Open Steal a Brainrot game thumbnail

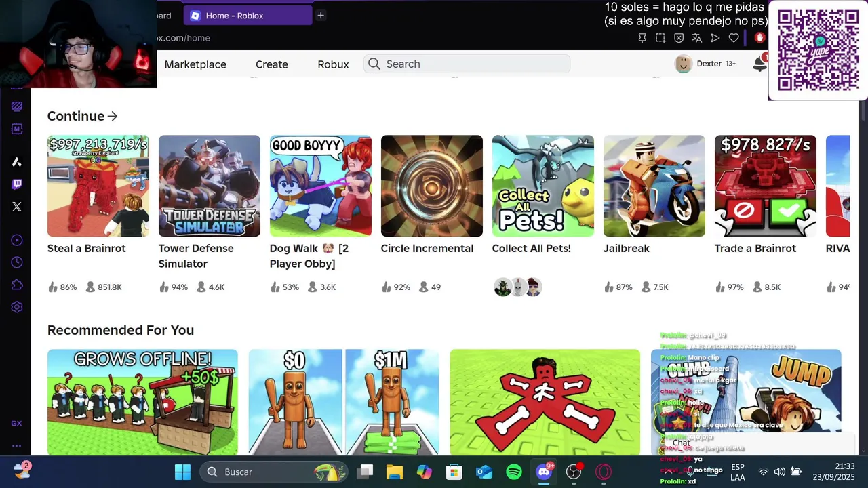98,186
